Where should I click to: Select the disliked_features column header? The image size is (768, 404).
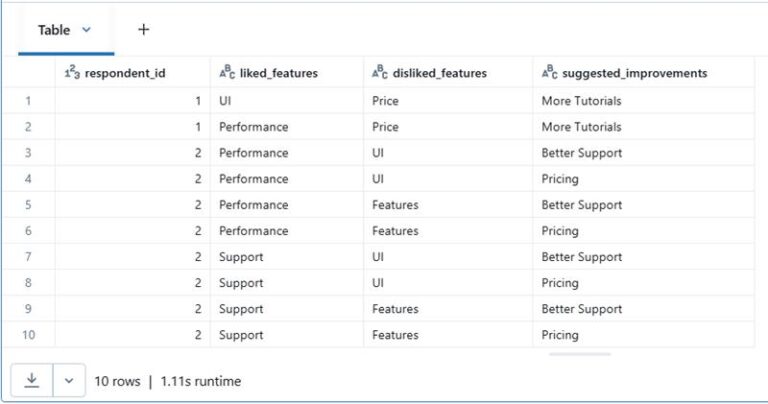click(x=440, y=73)
